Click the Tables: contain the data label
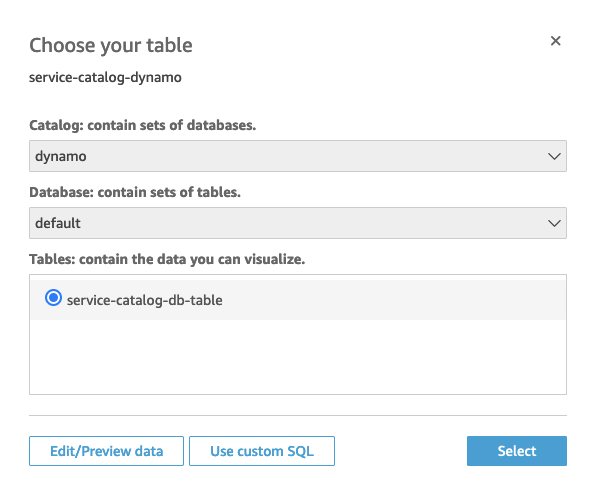This screenshot has width=596, height=491. (167, 259)
